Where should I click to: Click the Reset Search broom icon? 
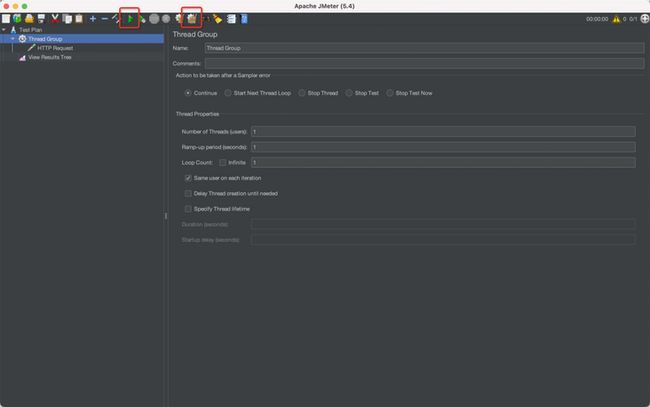(x=218, y=19)
